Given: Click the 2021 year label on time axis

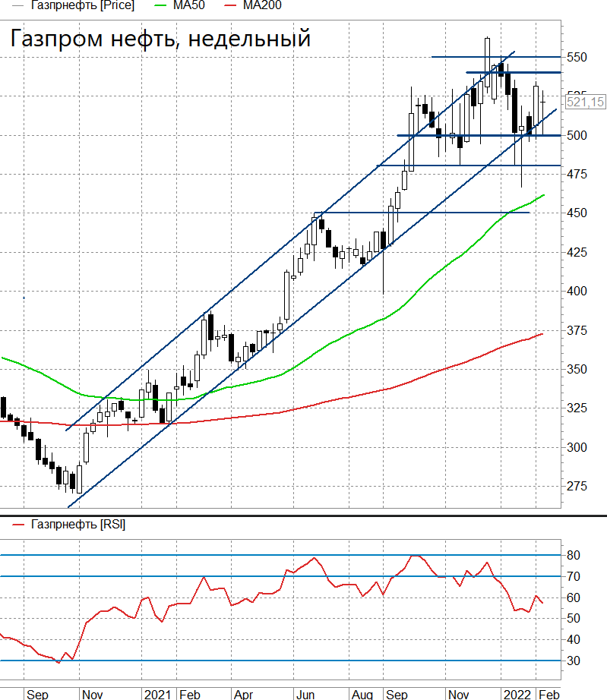Looking at the screenshot, I should click(x=158, y=694).
